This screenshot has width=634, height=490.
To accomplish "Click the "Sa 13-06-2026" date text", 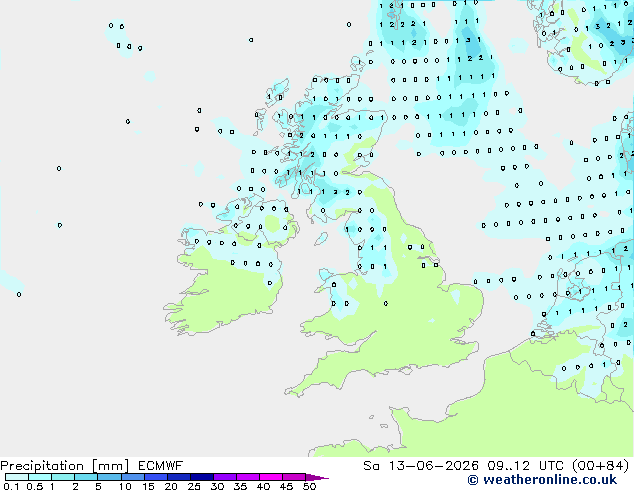I will pyautogui.click(x=421, y=466).
